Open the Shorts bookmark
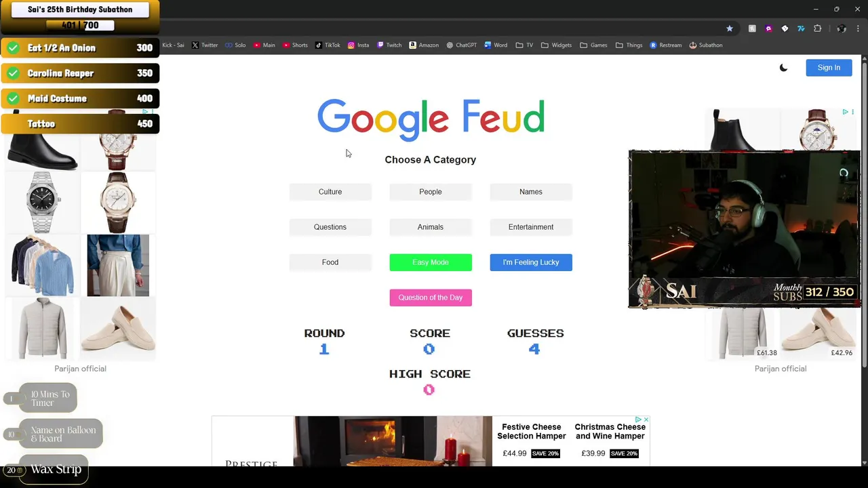 pos(294,45)
